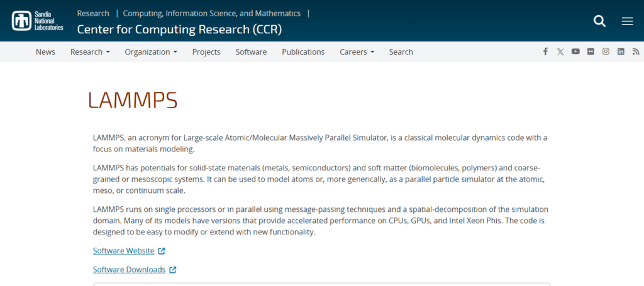Open the Software Downloads link

129,270
